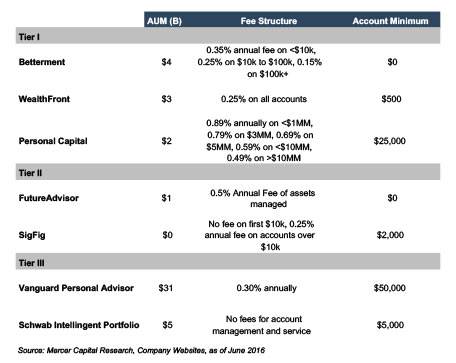
Task: Click the Schwab Intellingent Portfolio label
Action: coord(79,325)
